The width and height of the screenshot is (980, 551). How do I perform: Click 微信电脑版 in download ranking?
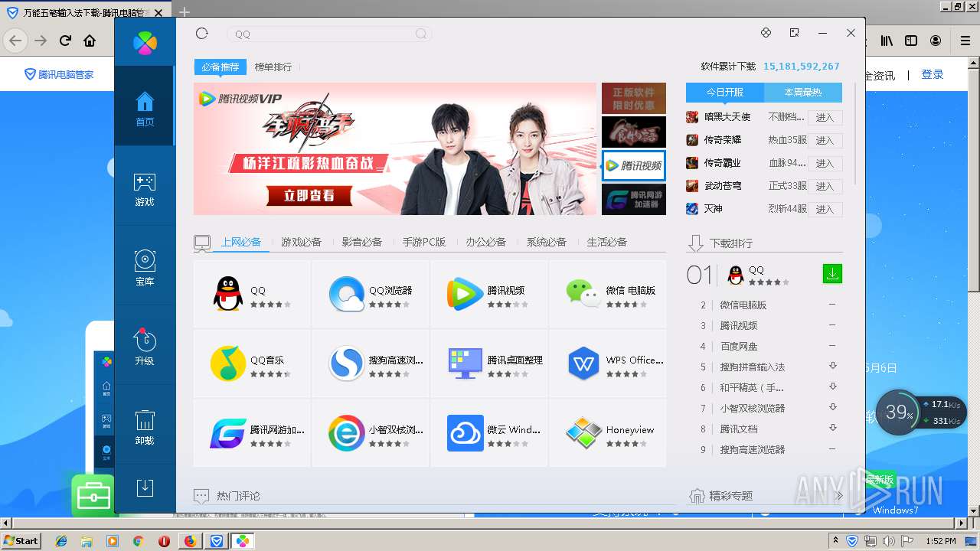743,305
